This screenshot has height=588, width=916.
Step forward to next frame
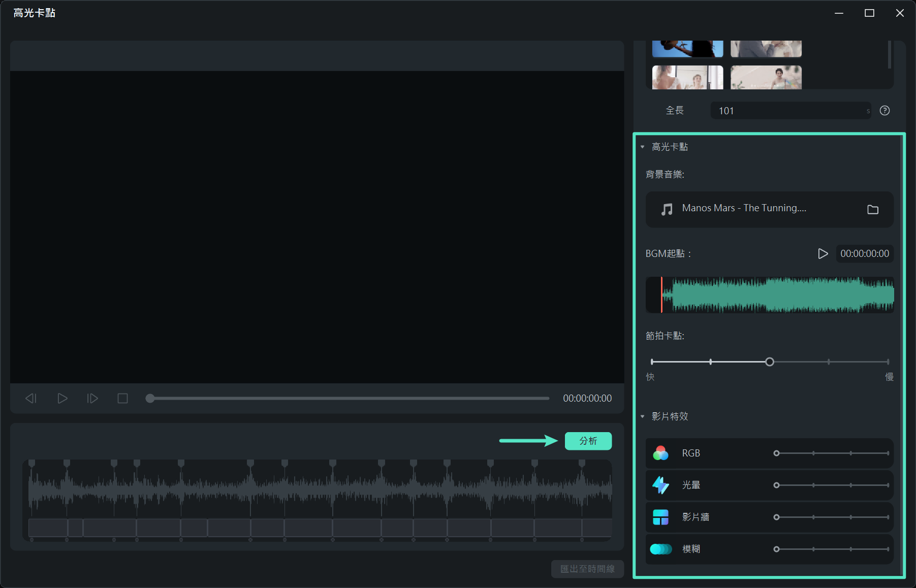tap(92, 399)
